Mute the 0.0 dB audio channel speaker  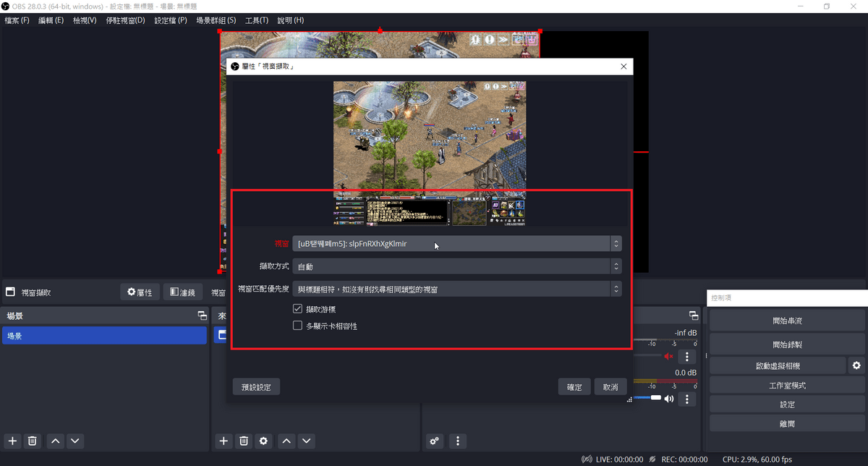pos(669,399)
